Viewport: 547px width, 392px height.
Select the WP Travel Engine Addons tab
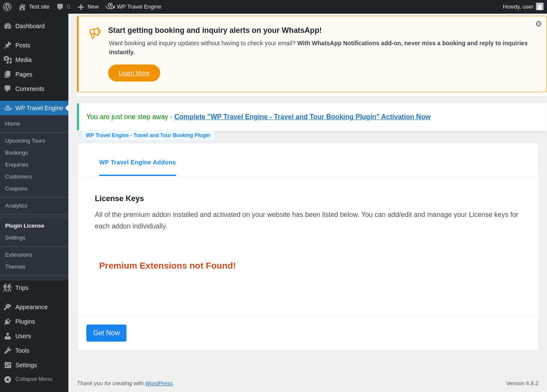(x=138, y=162)
